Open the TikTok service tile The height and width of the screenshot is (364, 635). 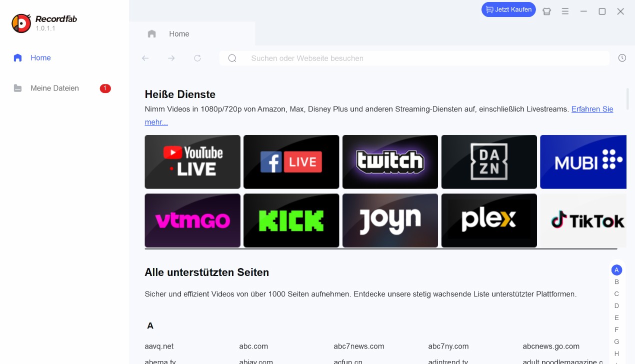[x=583, y=220]
